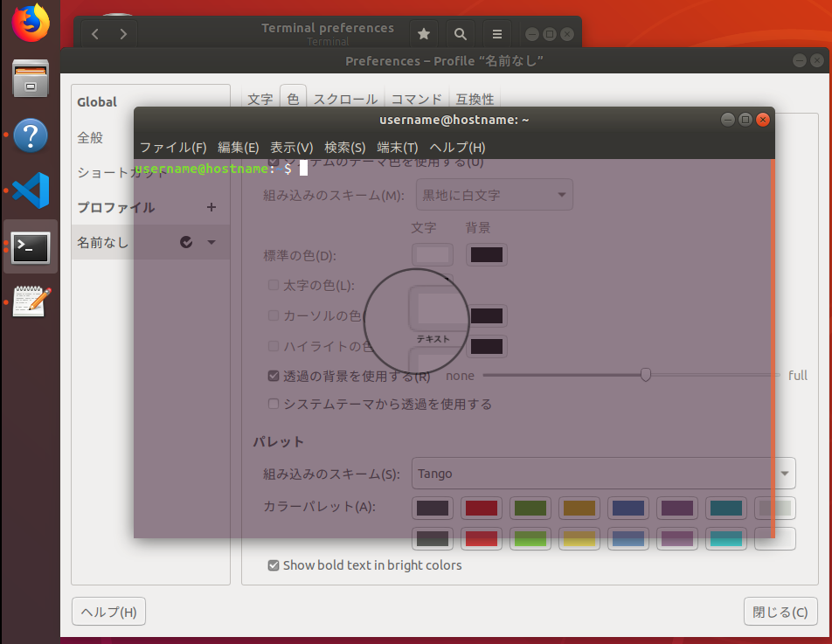Launch the Files manager dock icon

click(31, 79)
